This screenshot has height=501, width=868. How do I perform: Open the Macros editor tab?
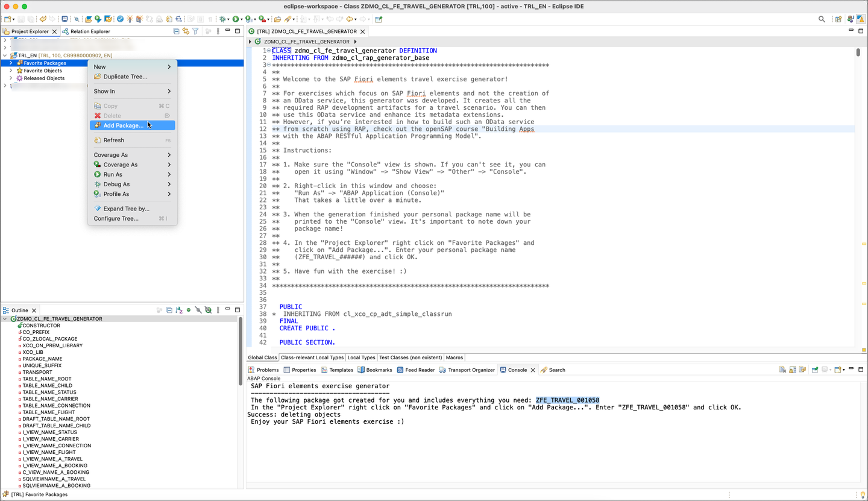[454, 358]
